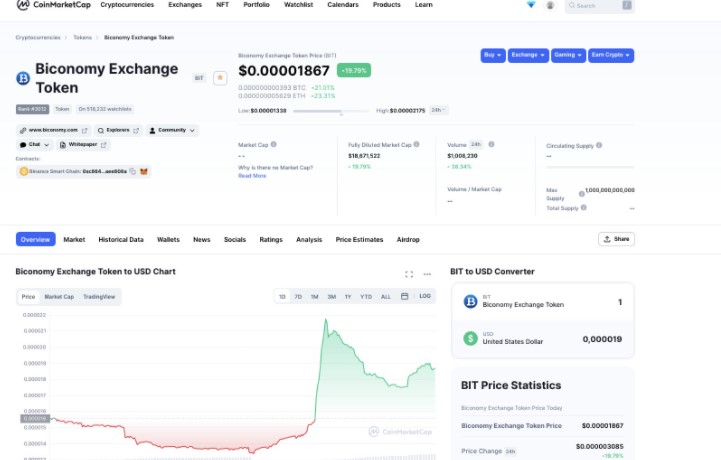Screen dimensions: 721x460
Task: Set chart range to 7D
Action: click(x=298, y=297)
